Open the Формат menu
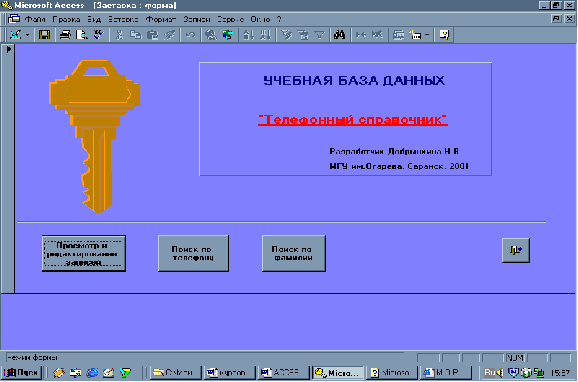Viewport: 578px width, 382px height. coord(161,19)
